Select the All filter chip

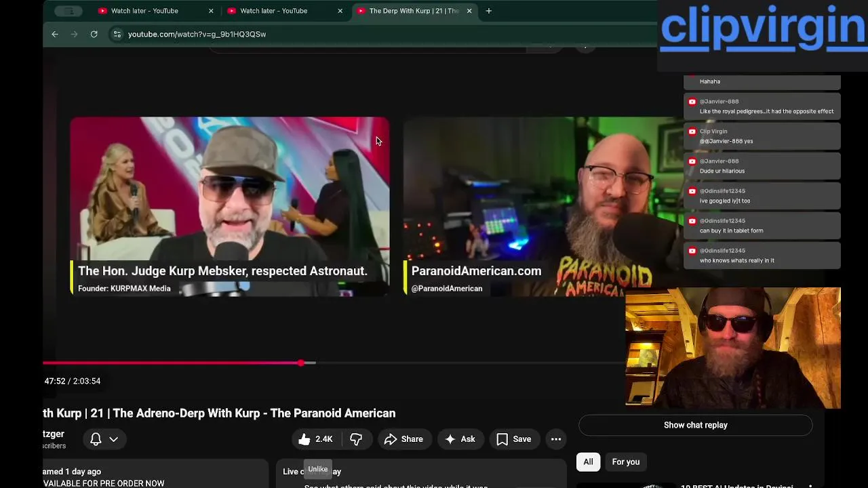(x=588, y=462)
